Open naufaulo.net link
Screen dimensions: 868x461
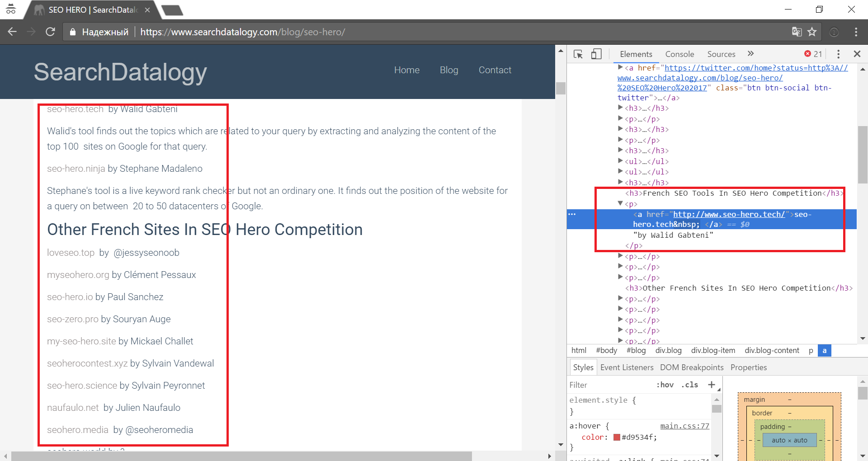pyautogui.click(x=73, y=408)
